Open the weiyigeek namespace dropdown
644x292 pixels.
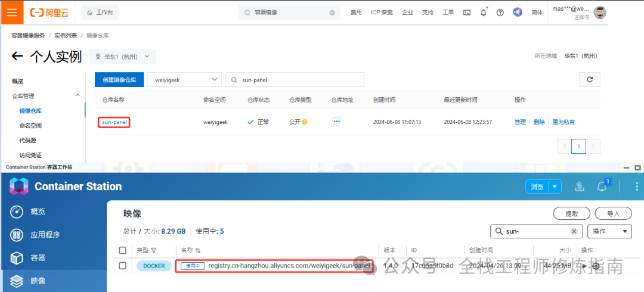coord(184,80)
